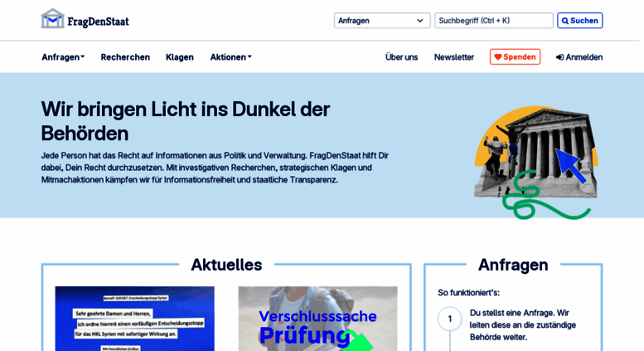Click the Aktuelles section heading
644x351 pixels.
coord(226,265)
